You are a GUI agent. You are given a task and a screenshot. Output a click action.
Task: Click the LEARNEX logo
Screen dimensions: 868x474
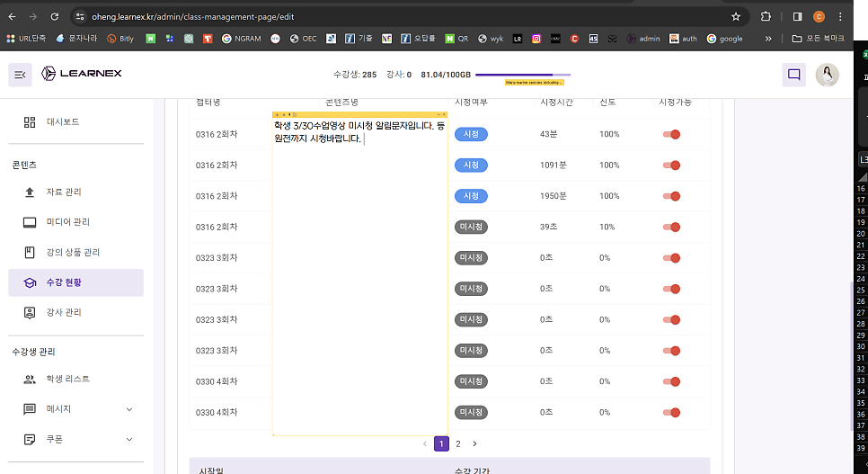click(82, 73)
